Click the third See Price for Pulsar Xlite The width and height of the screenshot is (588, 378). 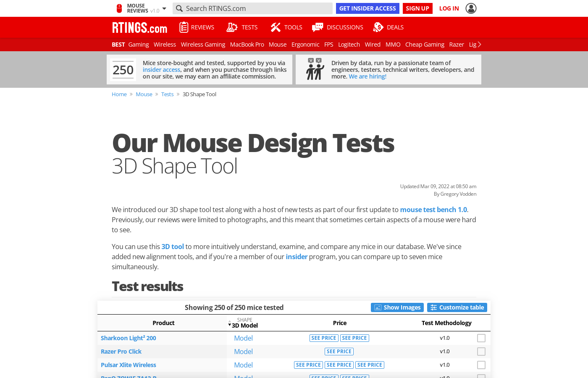pyautogui.click(x=370, y=365)
